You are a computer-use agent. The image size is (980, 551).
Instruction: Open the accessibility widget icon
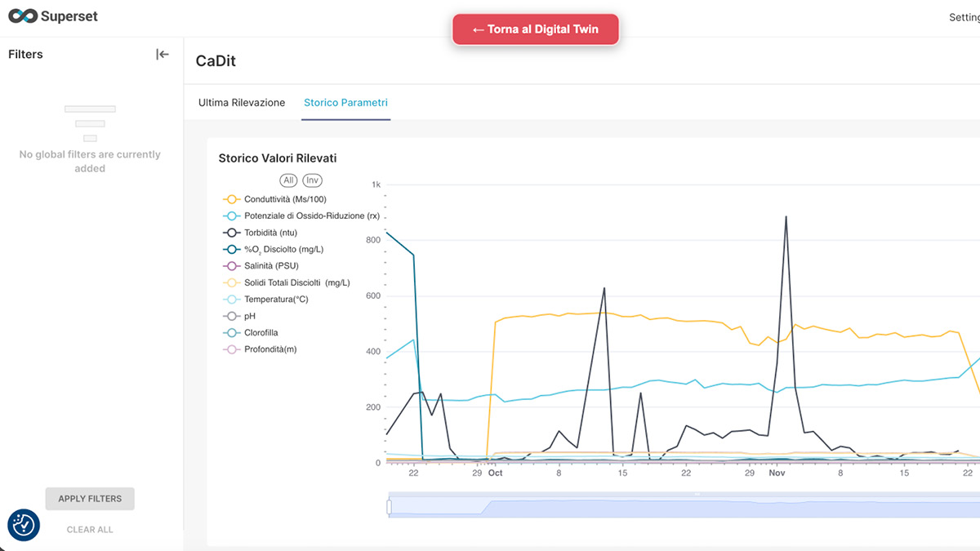[x=24, y=525]
